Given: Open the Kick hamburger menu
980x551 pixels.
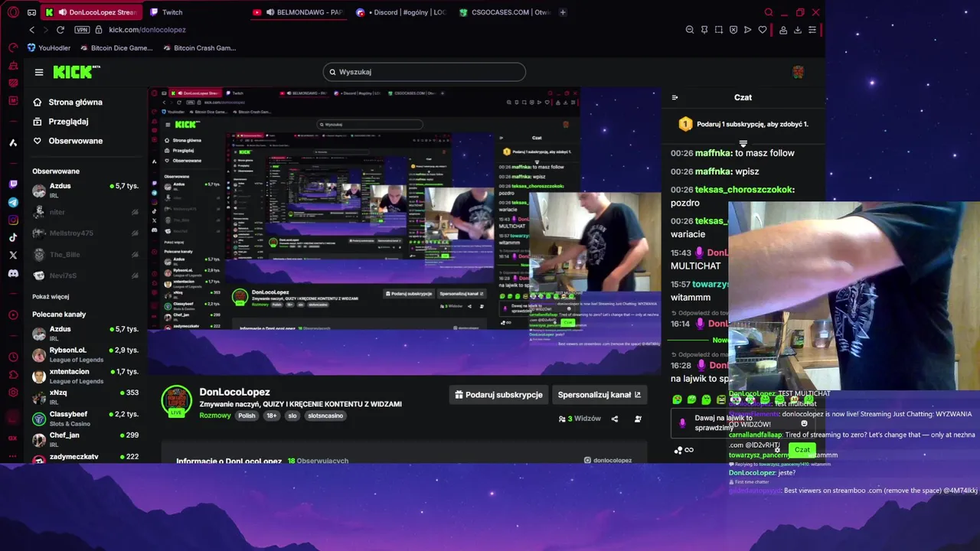Looking at the screenshot, I should coord(39,72).
